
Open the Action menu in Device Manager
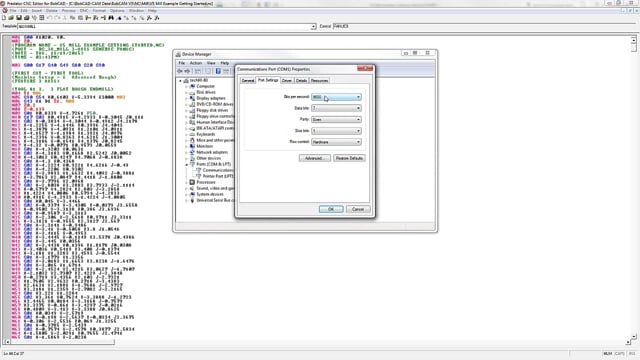pyautogui.click(x=196, y=63)
